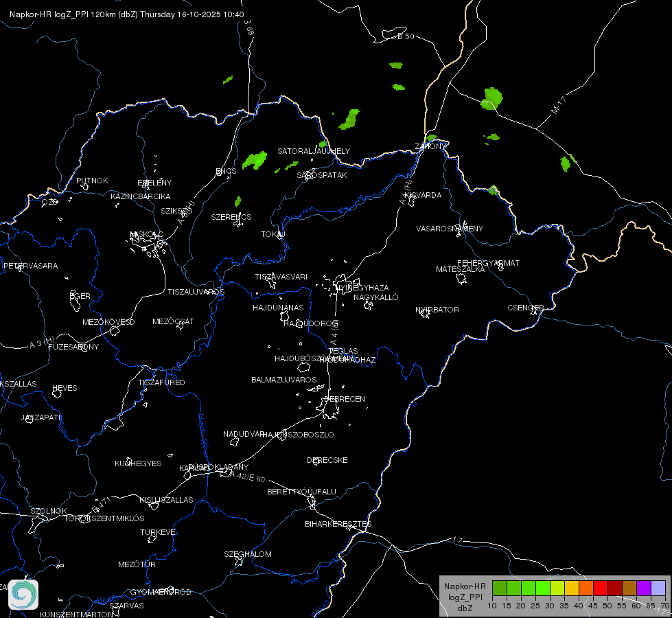Click the HAJDÚNÁNÁS label

click(x=278, y=308)
